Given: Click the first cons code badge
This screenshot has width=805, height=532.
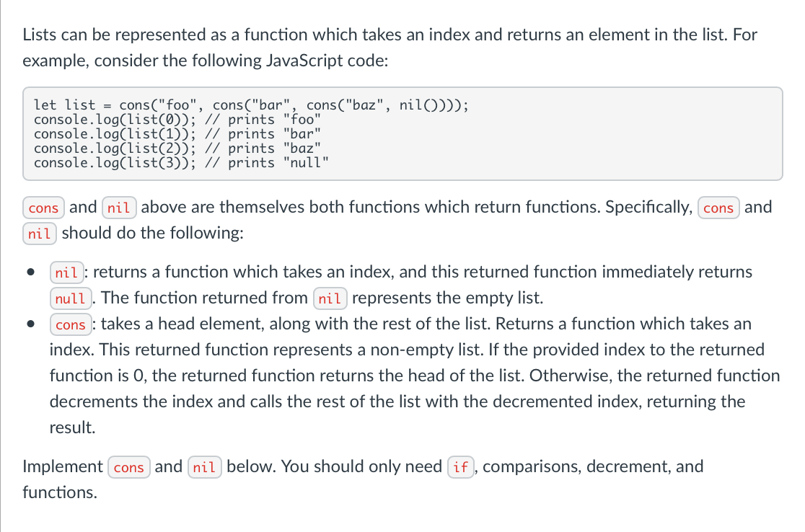Looking at the screenshot, I should [43, 208].
